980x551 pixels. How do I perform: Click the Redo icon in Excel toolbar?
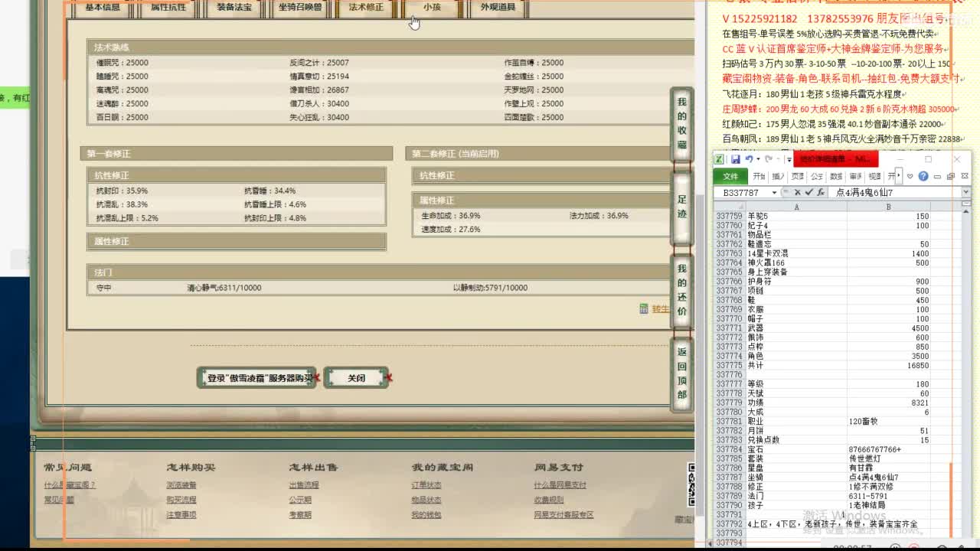point(767,158)
